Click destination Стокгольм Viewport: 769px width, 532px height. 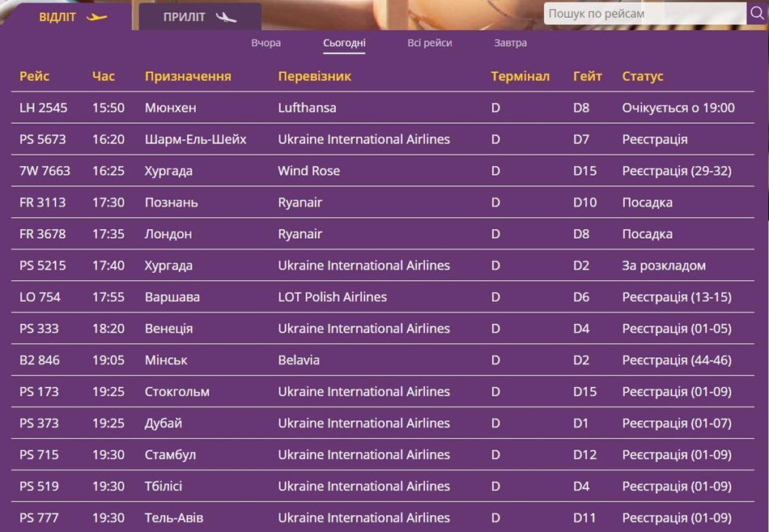click(177, 392)
